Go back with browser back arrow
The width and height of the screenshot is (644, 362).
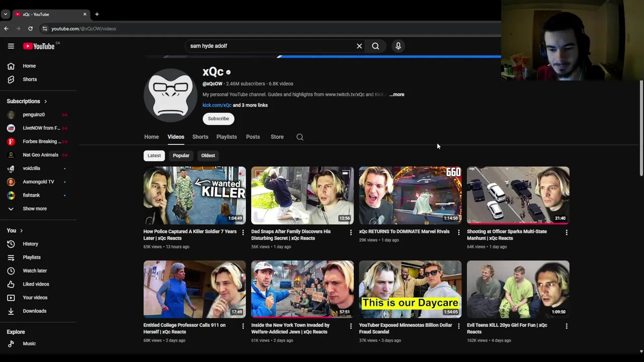[x=6, y=29]
